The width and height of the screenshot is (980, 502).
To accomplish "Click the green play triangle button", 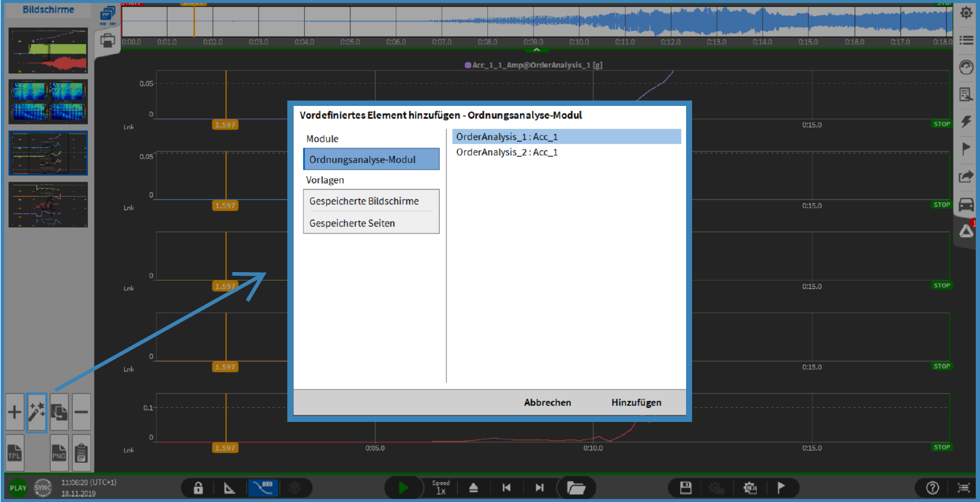I will 403,488.
